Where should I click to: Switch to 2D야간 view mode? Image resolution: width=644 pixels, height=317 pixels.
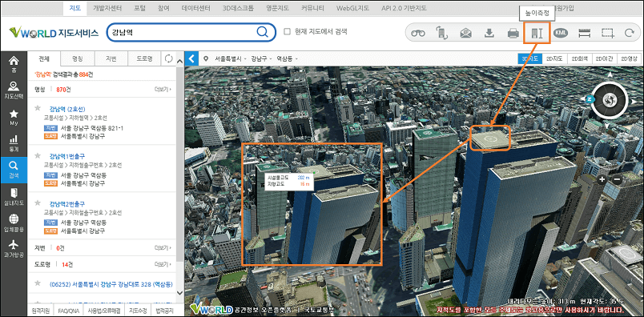pyautogui.click(x=604, y=58)
